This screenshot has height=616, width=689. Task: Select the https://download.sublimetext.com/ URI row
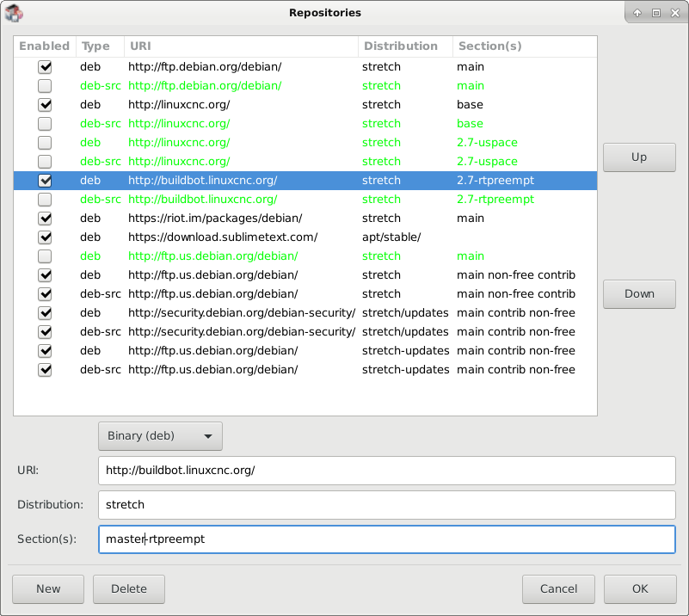[223, 237]
